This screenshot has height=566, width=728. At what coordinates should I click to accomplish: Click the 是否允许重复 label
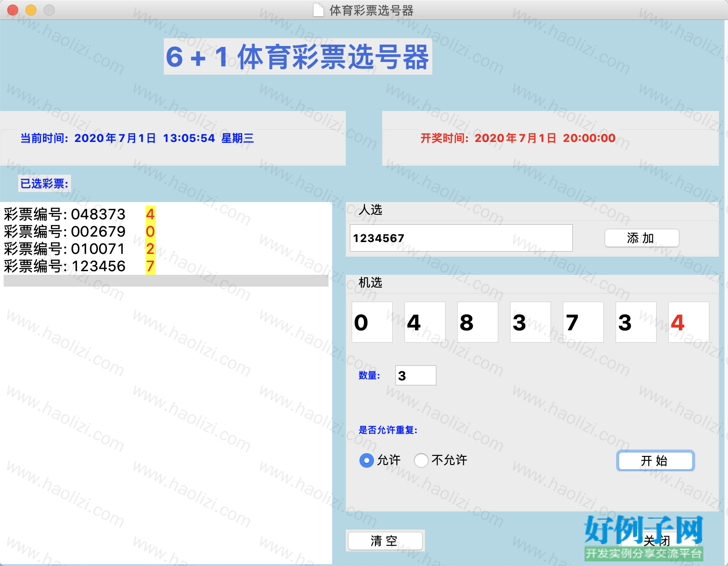388,430
